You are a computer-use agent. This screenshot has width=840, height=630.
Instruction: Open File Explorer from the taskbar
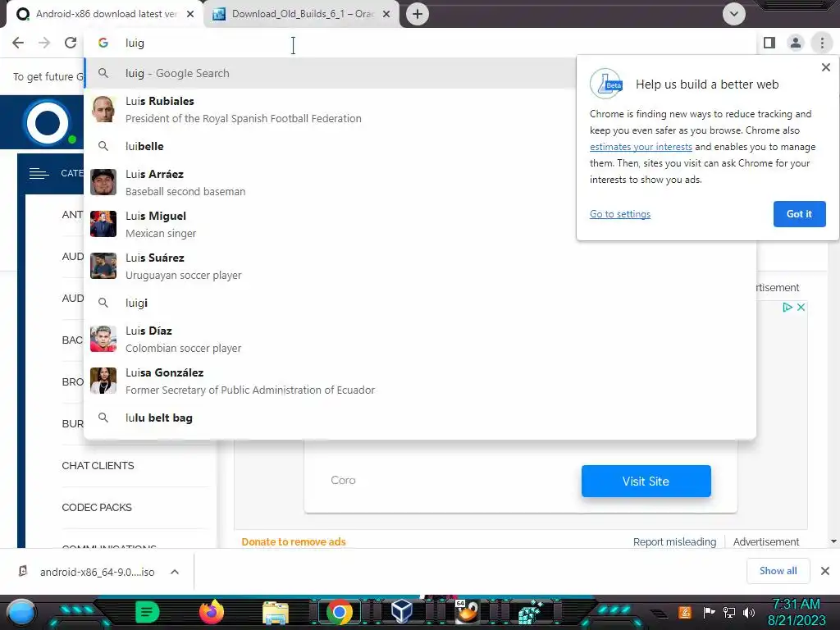coord(276,613)
